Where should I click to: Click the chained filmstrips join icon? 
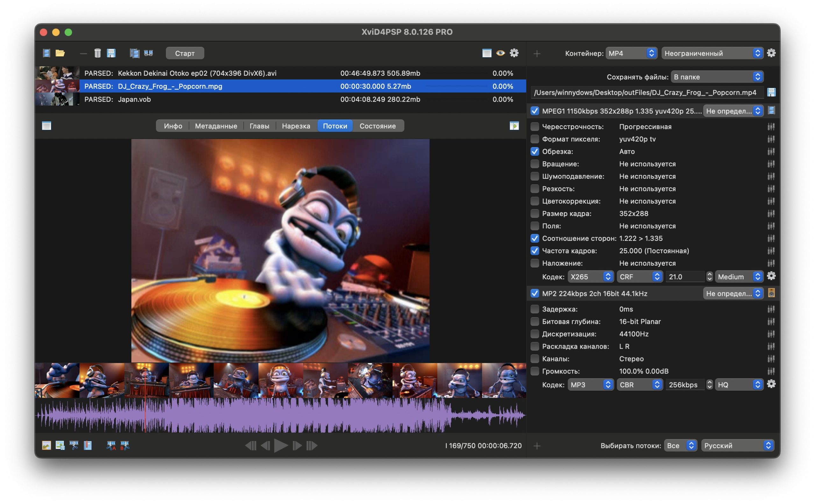click(148, 53)
